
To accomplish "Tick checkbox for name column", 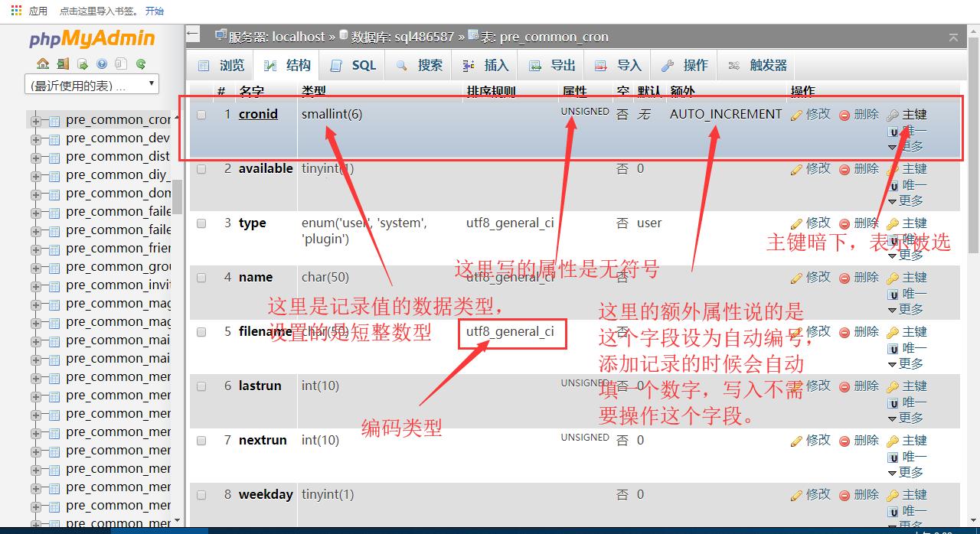I will [x=201, y=278].
